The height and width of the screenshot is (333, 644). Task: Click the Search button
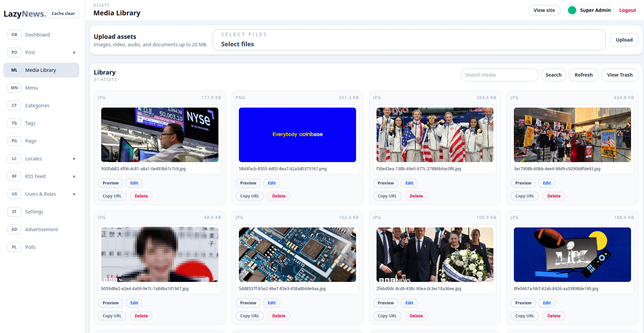point(553,75)
